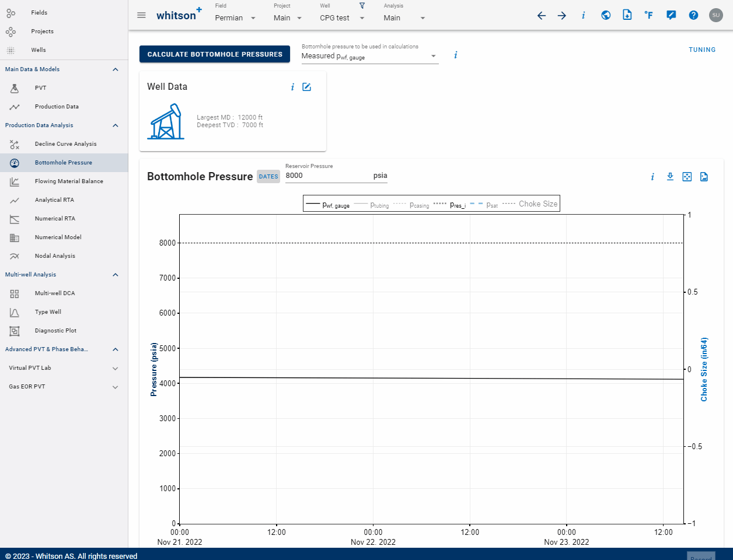
Task: Open the Field dropdown showing Permian
Action: pyautogui.click(x=235, y=18)
